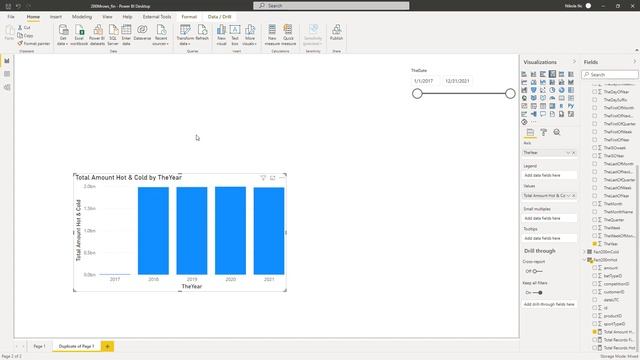Switch to the Modeling ribbon tab
This screenshot has width=640, height=360.
[82, 17]
